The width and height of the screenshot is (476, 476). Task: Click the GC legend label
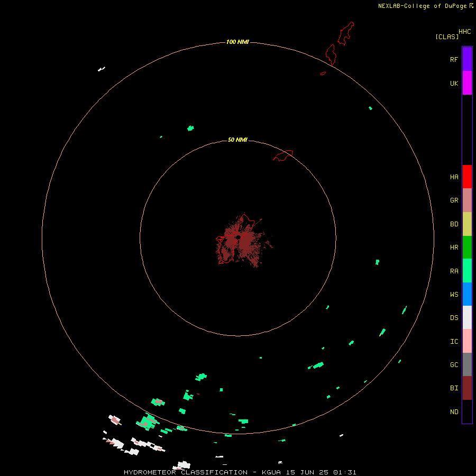click(454, 365)
